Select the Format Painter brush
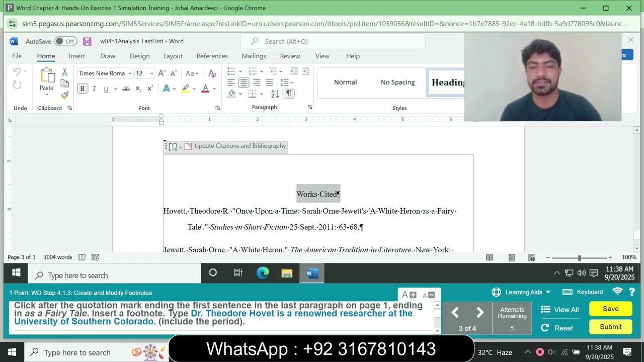Screen dimensions: 644x362 (x=64, y=95)
